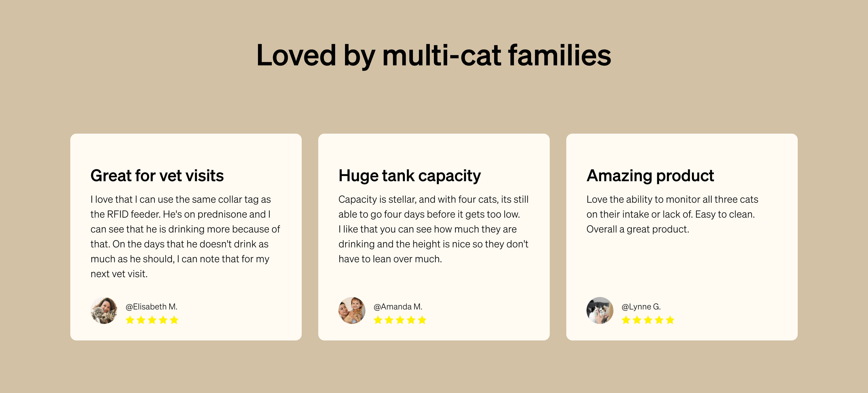Click the third star under Elisabeth M.

pyautogui.click(x=152, y=320)
